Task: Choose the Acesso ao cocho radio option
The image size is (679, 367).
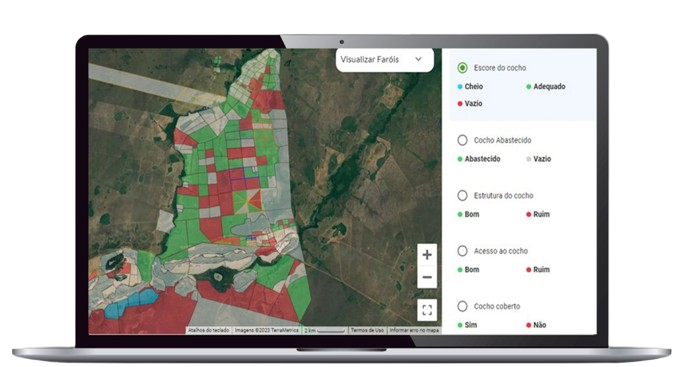Action: click(462, 251)
